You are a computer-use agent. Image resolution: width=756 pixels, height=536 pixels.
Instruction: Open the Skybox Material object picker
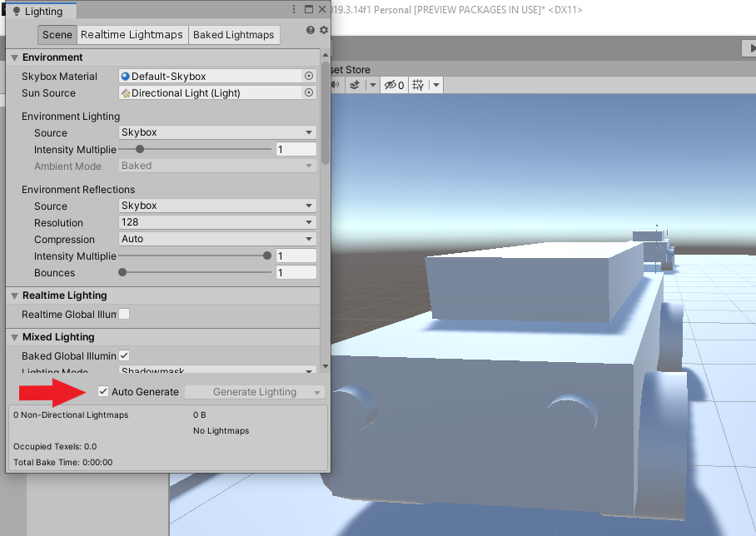(307, 76)
